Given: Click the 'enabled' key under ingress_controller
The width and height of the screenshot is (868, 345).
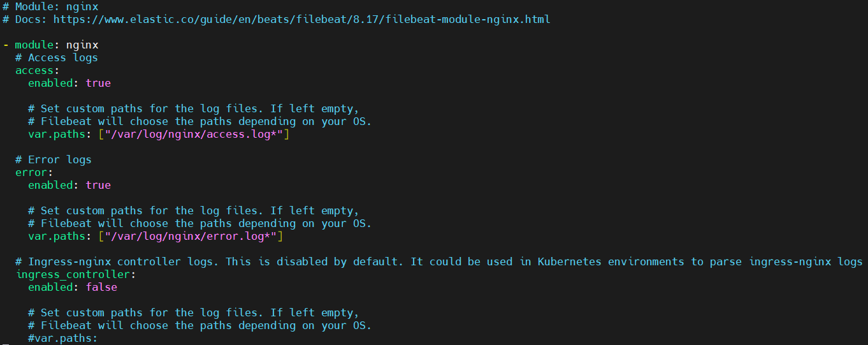Looking at the screenshot, I should [x=50, y=287].
